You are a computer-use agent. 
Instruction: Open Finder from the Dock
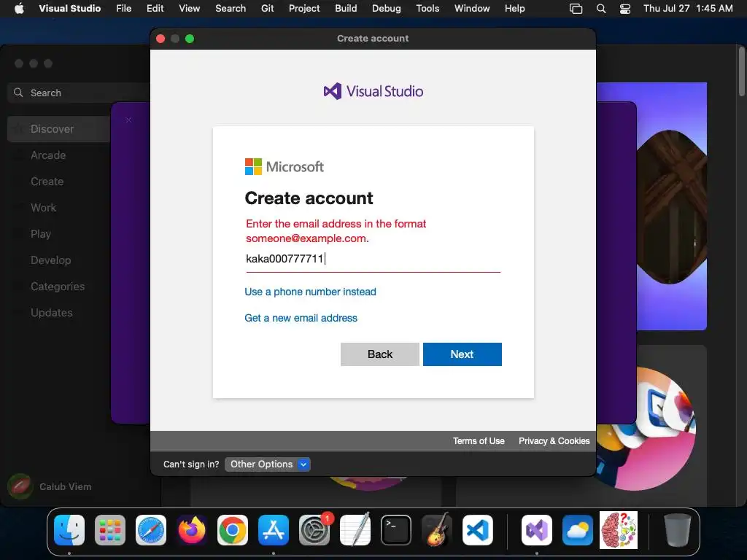pos(69,530)
